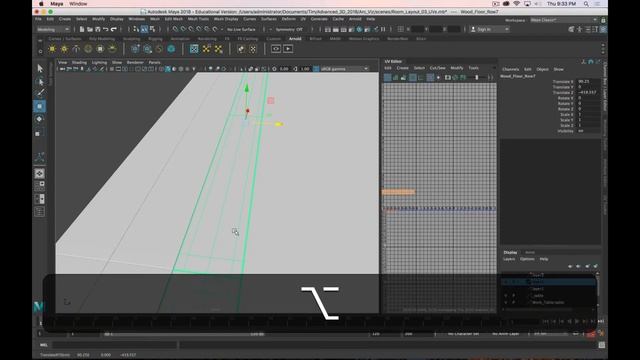Click the Undo arrow icon
640x360 pixels.
(106, 29)
